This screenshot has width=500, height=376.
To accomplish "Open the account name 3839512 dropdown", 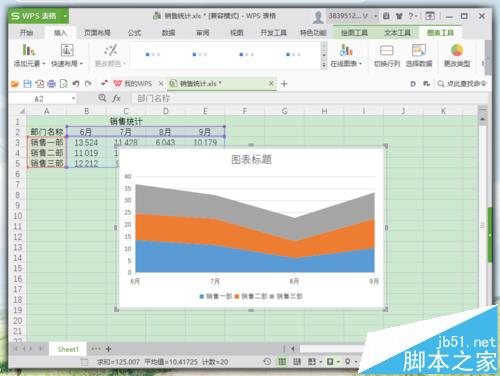I will tap(375, 16).
